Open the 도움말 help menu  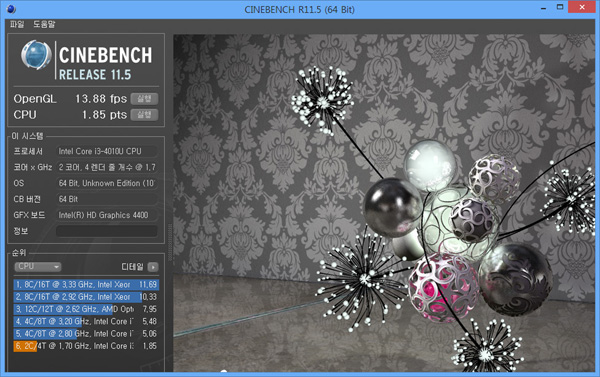[x=44, y=24]
